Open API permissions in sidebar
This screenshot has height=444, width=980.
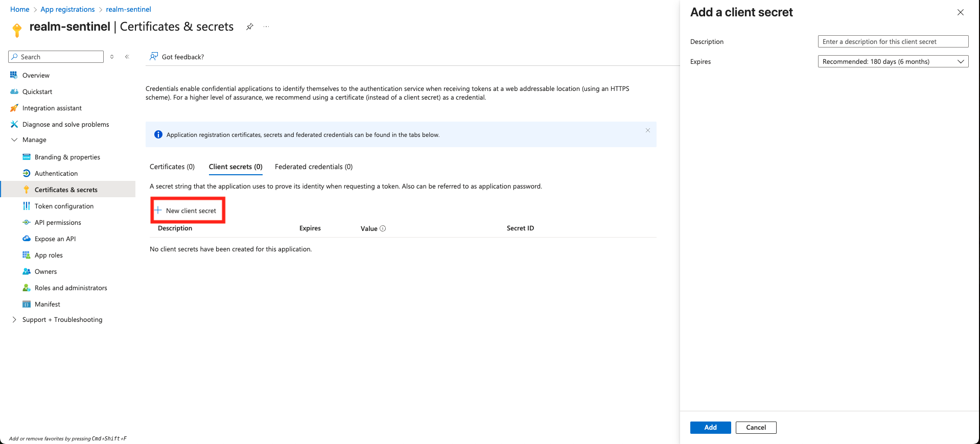[58, 222]
